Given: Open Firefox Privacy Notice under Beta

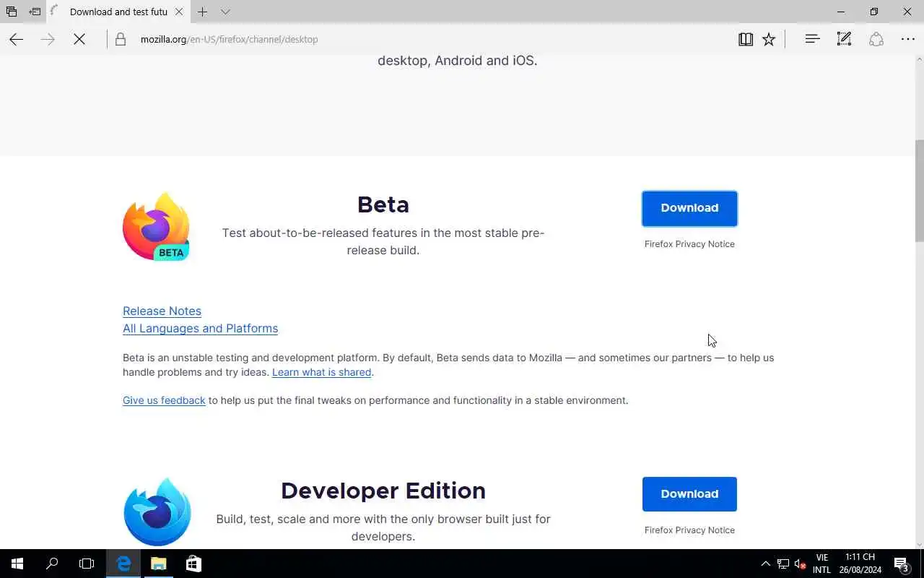Looking at the screenshot, I should pos(689,244).
